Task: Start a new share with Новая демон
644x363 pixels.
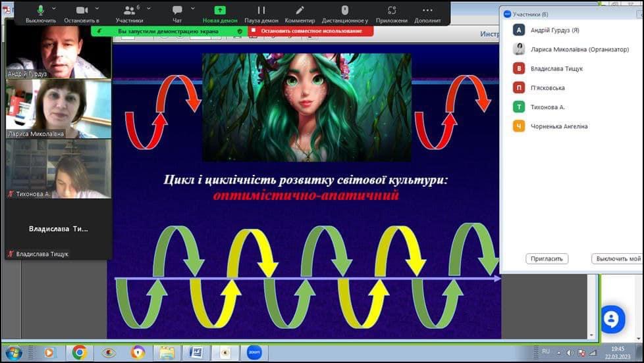Action: (x=220, y=14)
